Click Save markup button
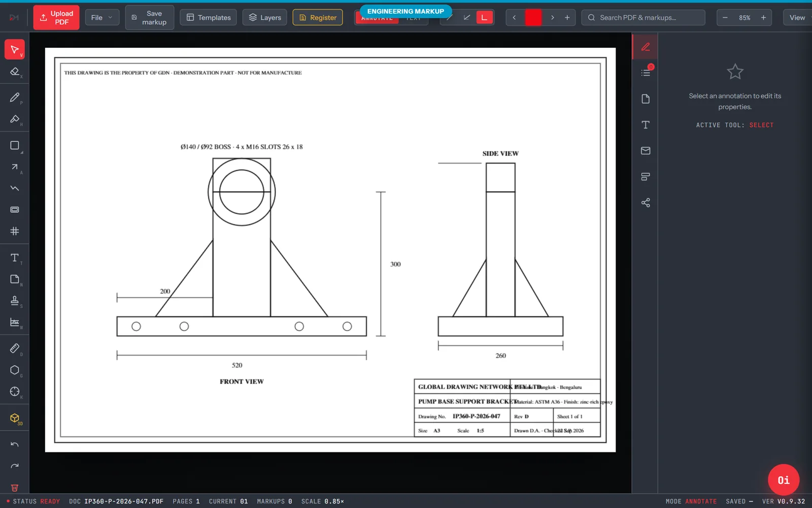The width and height of the screenshot is (812, 508). pyautogui.click(x=149, y=17)
